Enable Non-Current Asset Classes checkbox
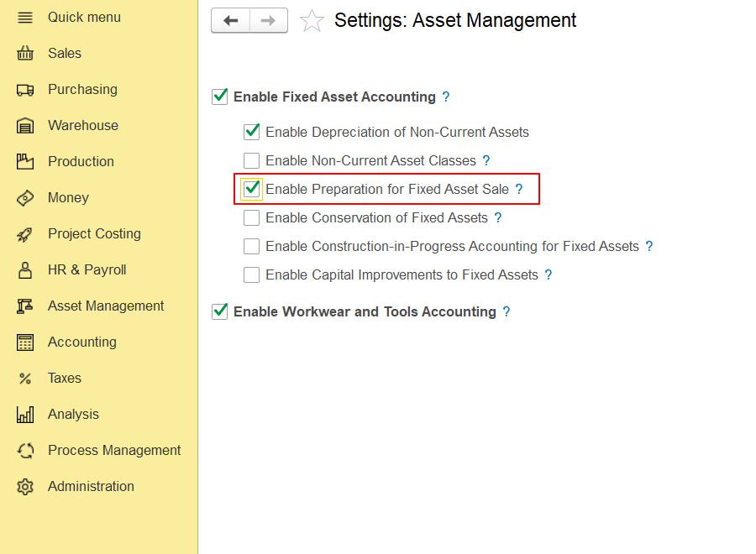756x554 pixels. pos(252,160)
